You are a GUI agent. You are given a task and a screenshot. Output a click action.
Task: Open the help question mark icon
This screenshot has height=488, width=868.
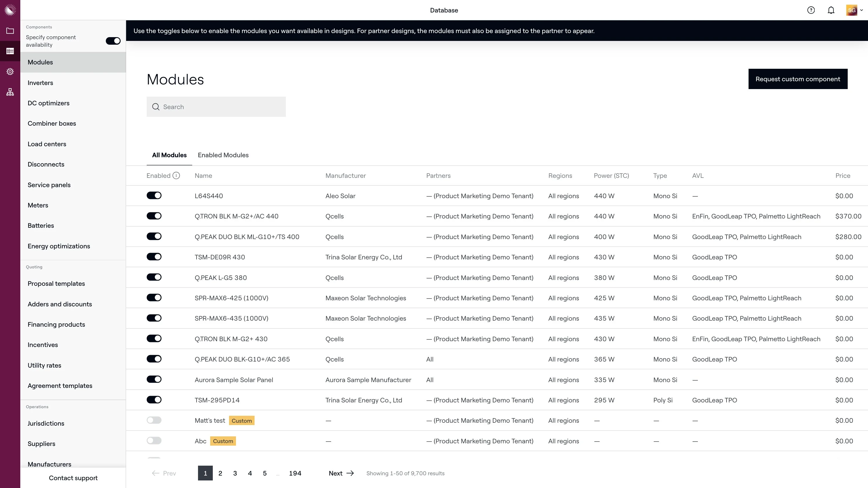coord(811,10)
